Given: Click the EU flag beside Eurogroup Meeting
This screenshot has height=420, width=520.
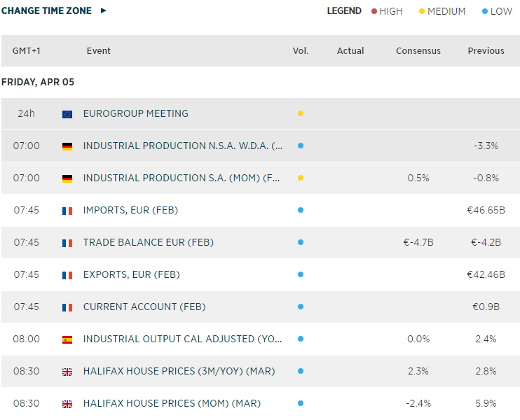Looking at the screenshot, I should coord(67,114).
